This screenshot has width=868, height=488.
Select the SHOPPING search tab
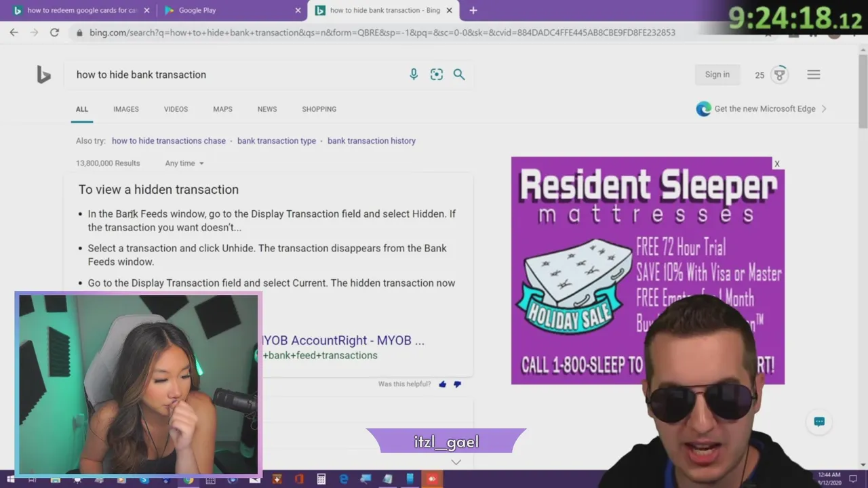point(319,109)
